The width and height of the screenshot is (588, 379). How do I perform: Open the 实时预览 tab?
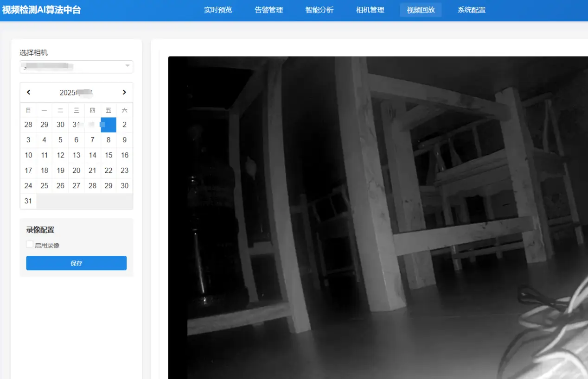point(218,10)
